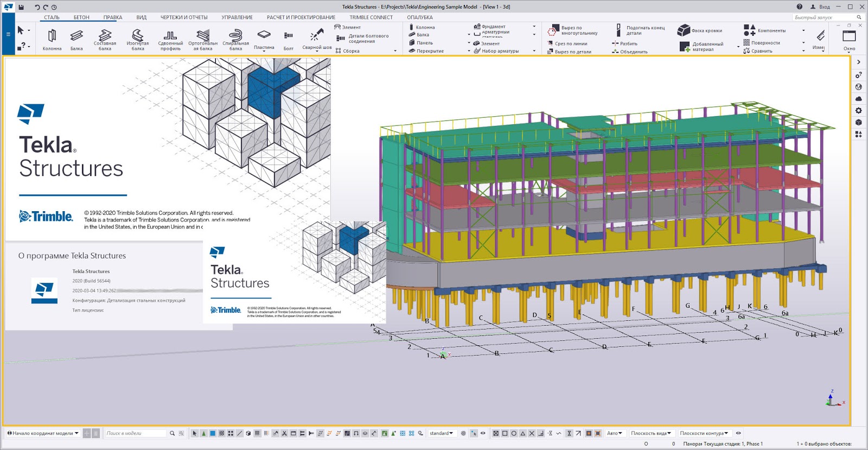Click the Сравнить compare command
868x450 pixels.
coord(758,51)
